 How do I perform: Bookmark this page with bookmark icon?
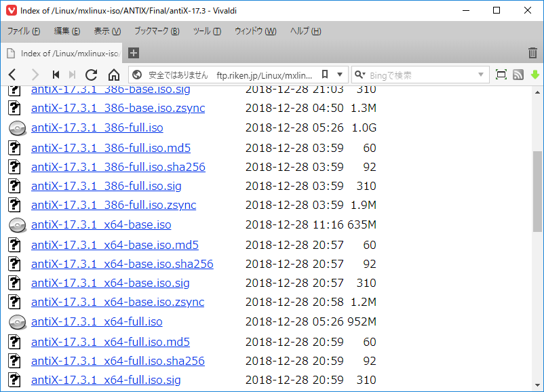point(325,74)
